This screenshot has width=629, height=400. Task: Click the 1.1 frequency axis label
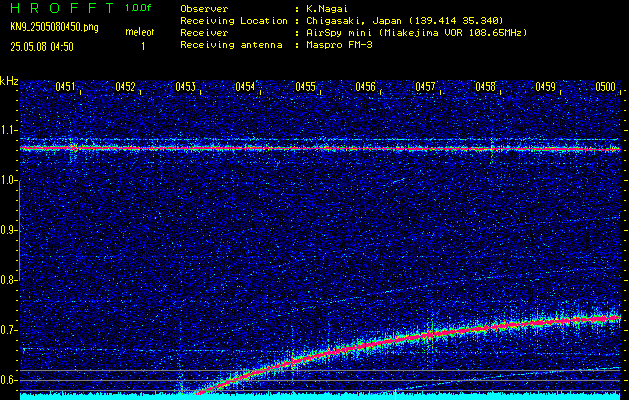click(x=9, y=130)
